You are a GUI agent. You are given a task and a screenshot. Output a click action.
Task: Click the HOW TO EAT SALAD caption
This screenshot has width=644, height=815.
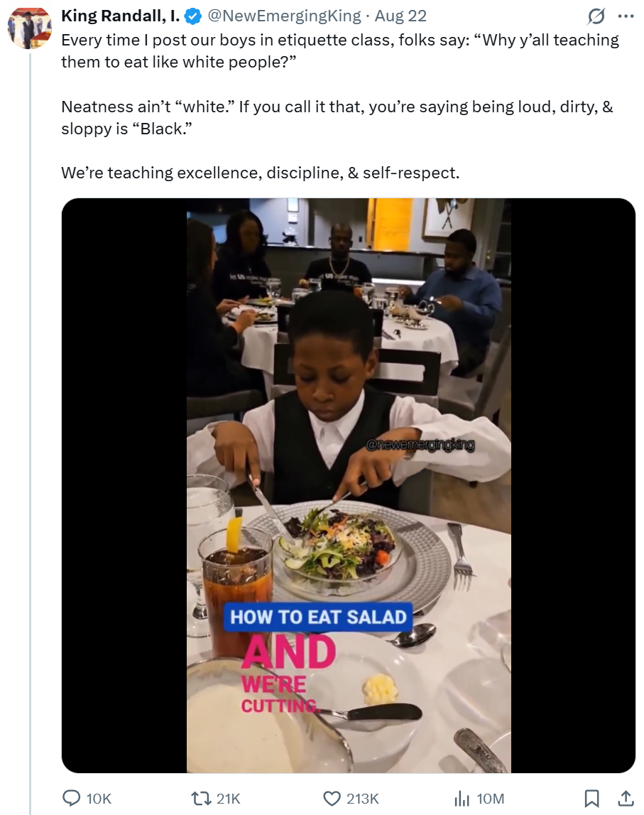[x=318, y=616]
